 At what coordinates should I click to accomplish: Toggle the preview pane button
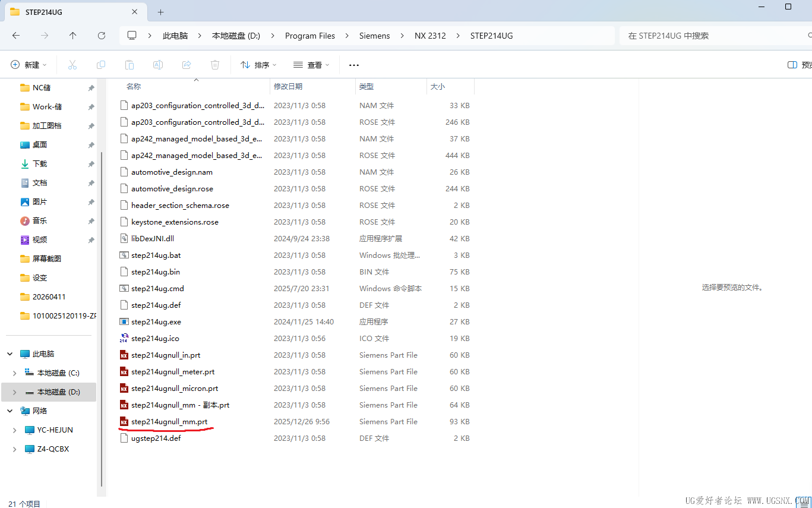(799, 65)
